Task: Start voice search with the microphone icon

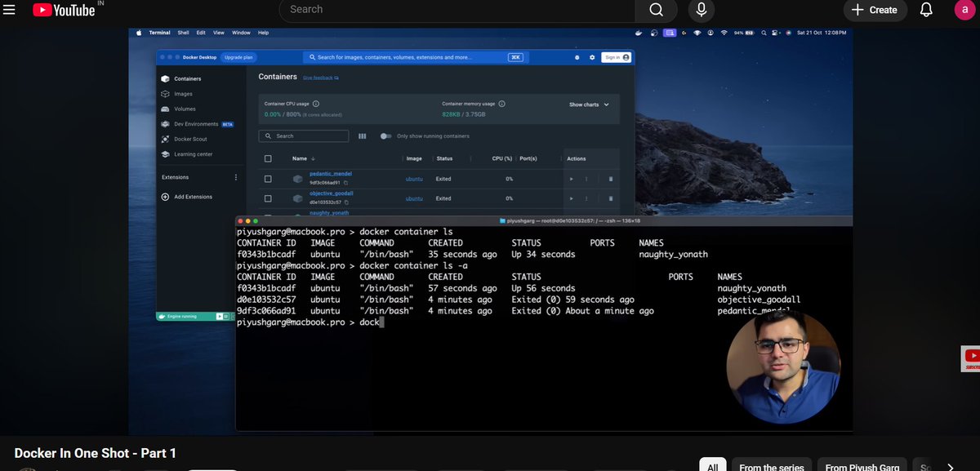Action: [701, 10]
